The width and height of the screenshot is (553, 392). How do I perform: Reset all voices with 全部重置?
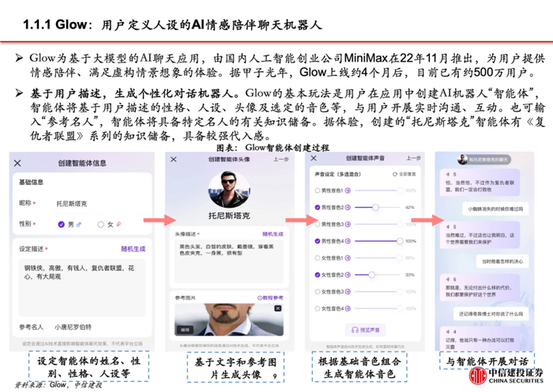[x=404, y=175]
